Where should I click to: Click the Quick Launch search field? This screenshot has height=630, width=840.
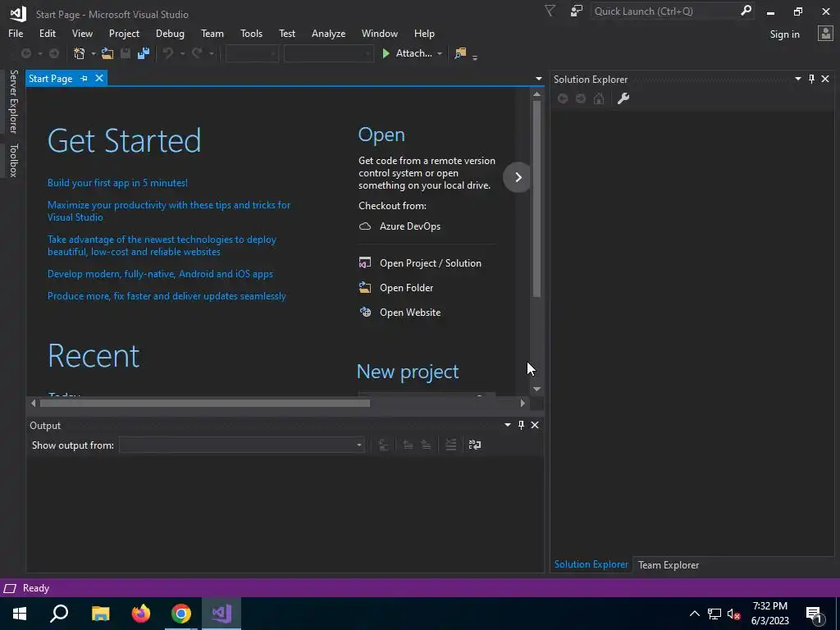[665, 11]
